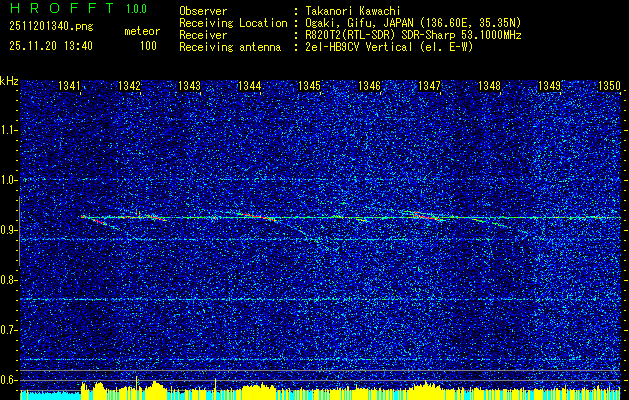The image size is (629, 400).
Task: Click the 1345 time marker
Action: pyautogui.click(x=309, y=86)
